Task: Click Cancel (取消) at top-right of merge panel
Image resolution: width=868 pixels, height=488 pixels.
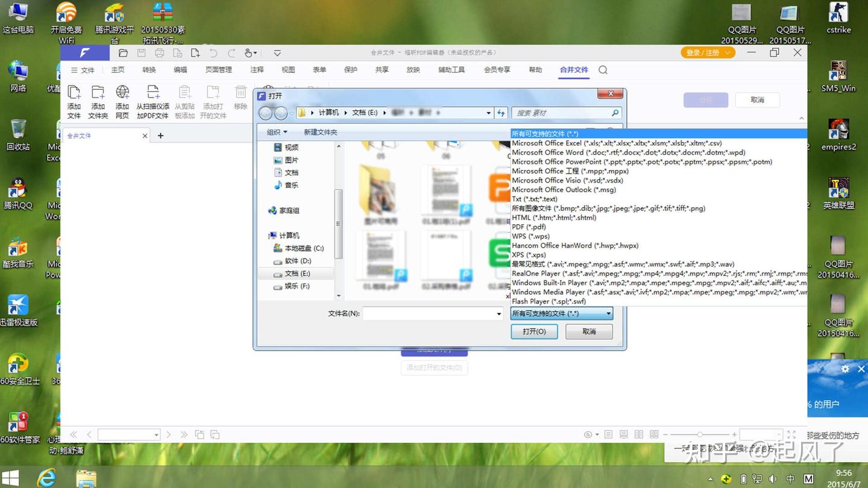Action: click(x=757, y=100)
